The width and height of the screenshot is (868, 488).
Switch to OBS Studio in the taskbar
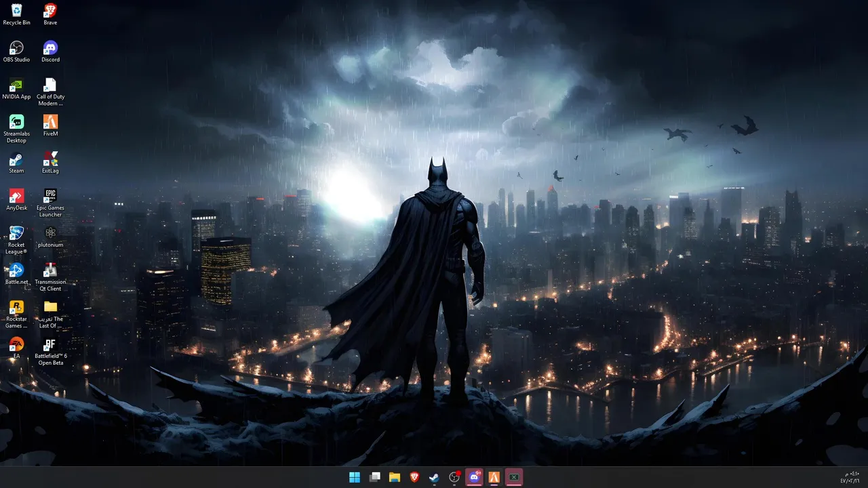[x=454, y=477]
